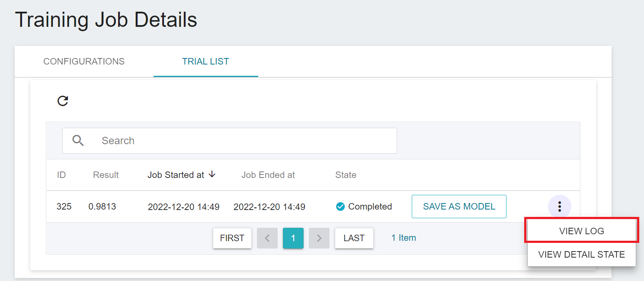Choose VIEW DETAIL STATE in the popup menu

pyautogui.click(x=582, y=255)
